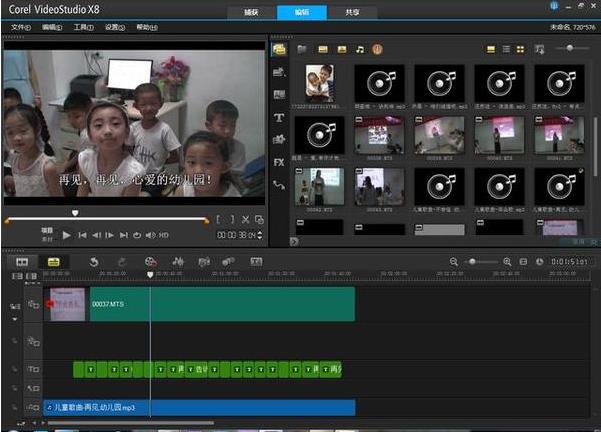
Task: Click the Redo arrow in timeline toolbar
Action: click(x=121, y=261)
